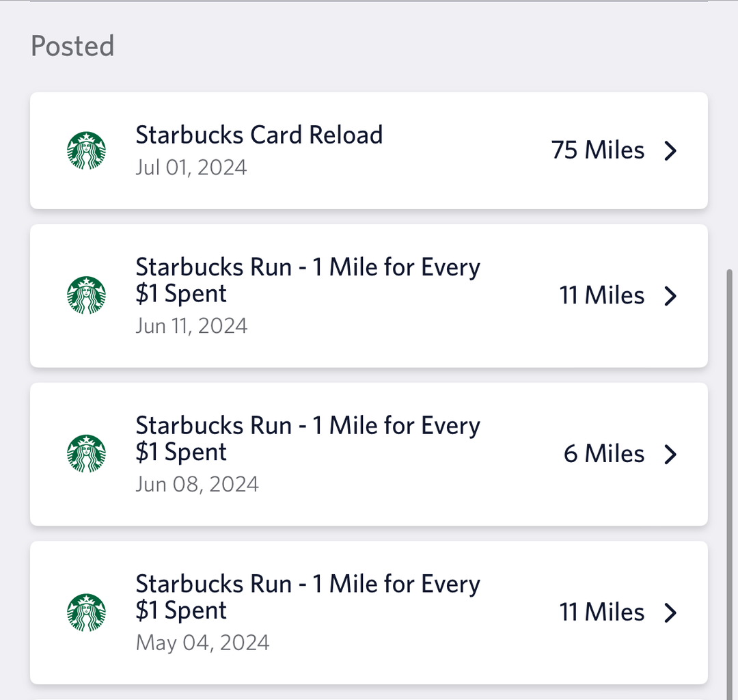Expand the 6 Miles transaction with the chevron
This screenshot has height=700, width=738.
pos(671,454)
